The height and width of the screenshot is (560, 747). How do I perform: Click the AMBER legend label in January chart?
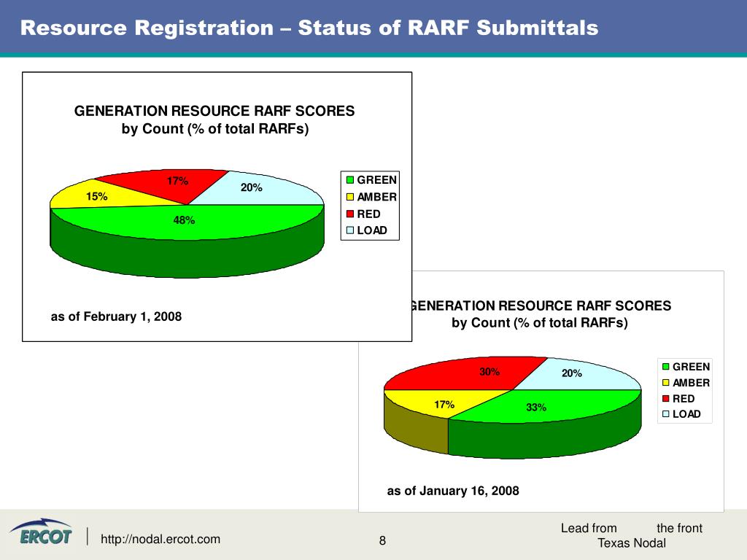(692, 383)
